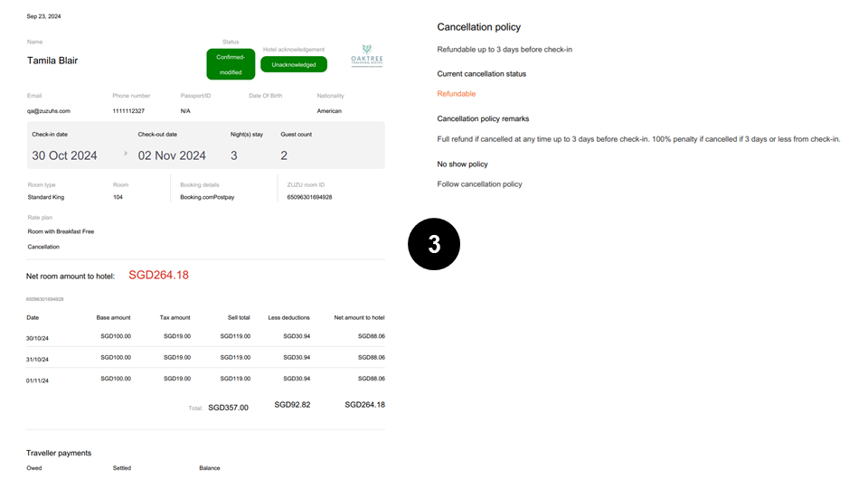Click the email qa@zuzuhs.com
868x488 pixels.
point(49,110)
